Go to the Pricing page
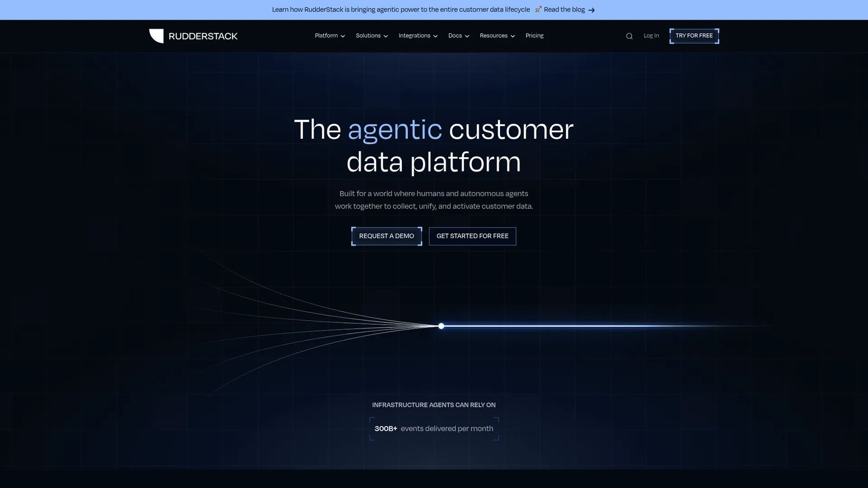This screenshot has height=488, width=868. pos(534,36)
